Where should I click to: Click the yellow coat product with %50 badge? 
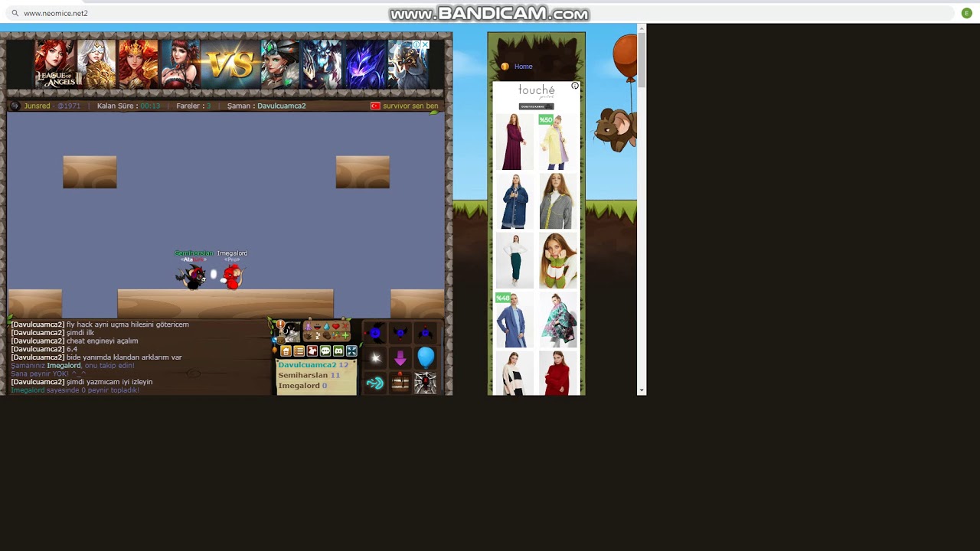[x=557, y=142]
